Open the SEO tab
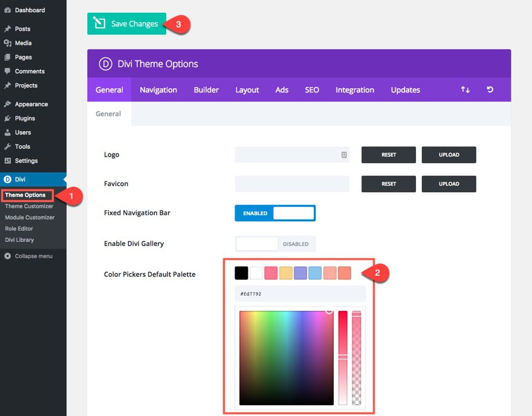 311,89
